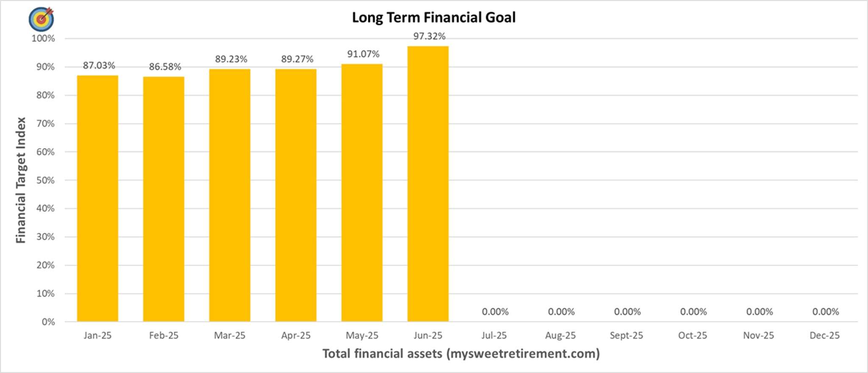Image resolution: width=868 pixels, height=373 pixels.
Task: Select the Oct-25 0.00% data label
Action: [x=693, y=312]
